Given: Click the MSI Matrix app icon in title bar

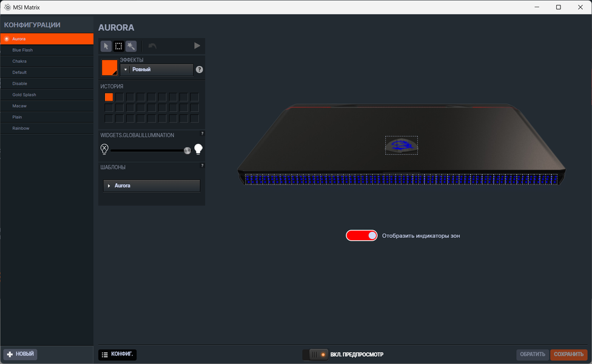Looking at the screenshot, I should click(7, 7).
